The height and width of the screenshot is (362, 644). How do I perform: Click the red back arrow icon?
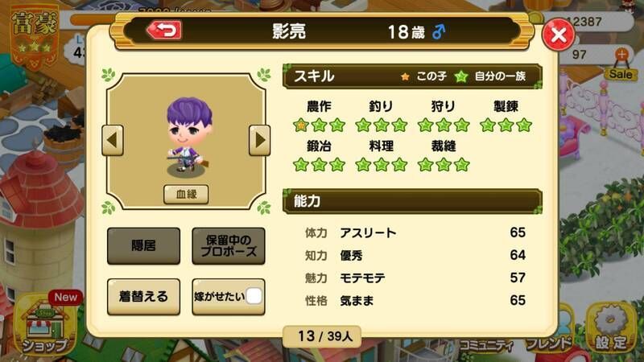[164, 31]
